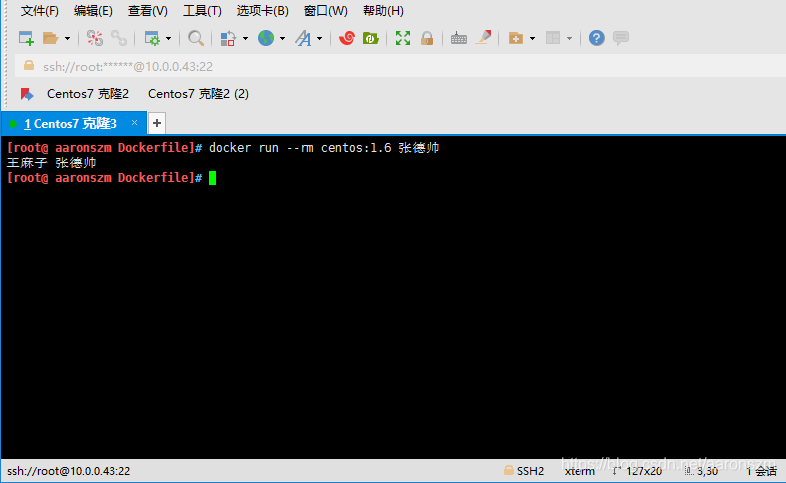The width and height of the screenshot is (786, 483).
Task: Click the highlight pen icon
Action: (483, 38)
